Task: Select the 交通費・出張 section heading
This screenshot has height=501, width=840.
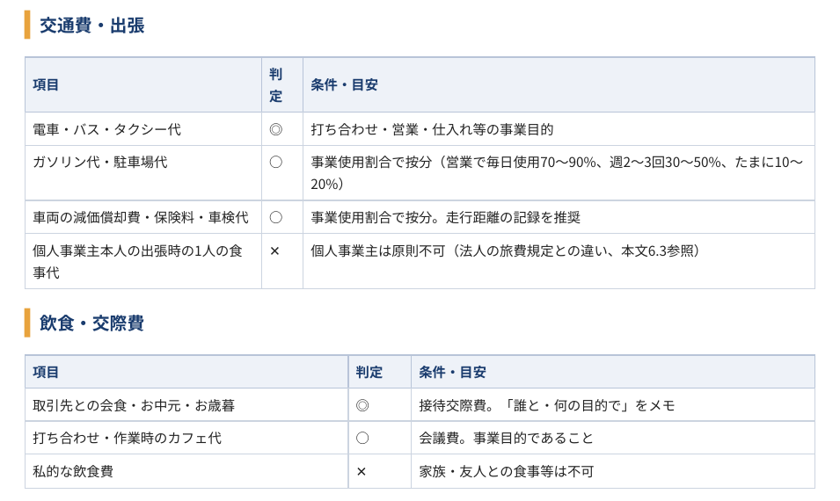Action: (x=92, y=25)
